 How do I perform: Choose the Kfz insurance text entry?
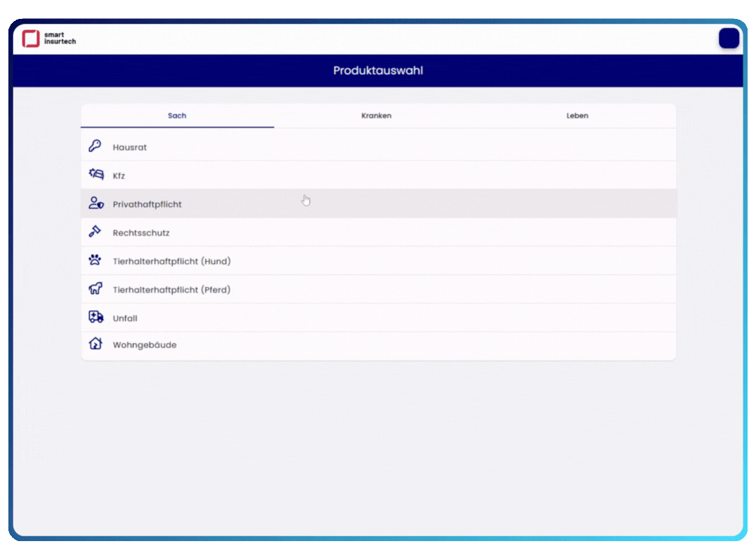click(x=119, y=176)
